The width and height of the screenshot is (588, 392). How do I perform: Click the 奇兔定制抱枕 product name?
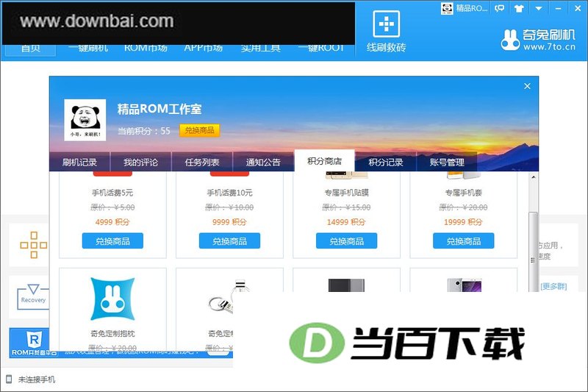pyautogui.click(x=112, y=333)
